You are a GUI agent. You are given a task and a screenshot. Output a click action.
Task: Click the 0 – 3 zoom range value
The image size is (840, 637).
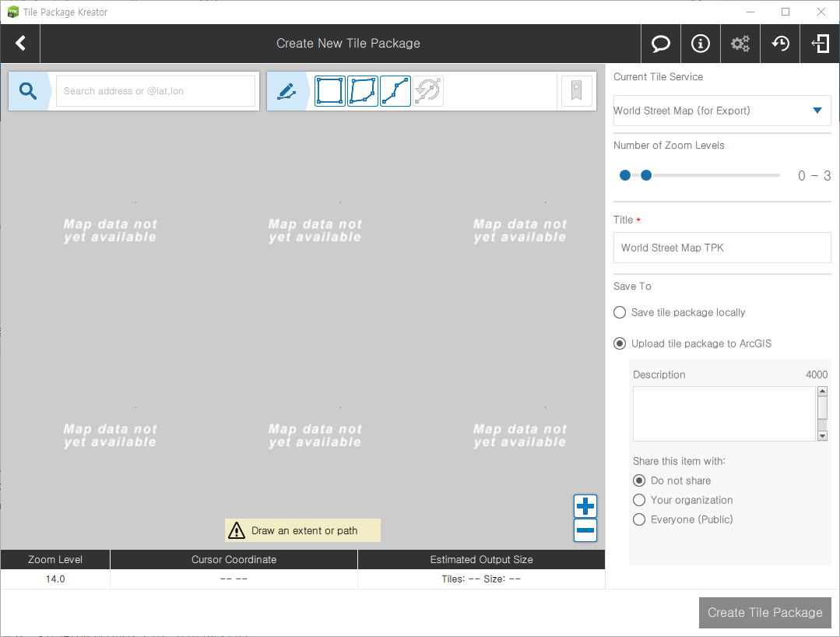(814, 176)
